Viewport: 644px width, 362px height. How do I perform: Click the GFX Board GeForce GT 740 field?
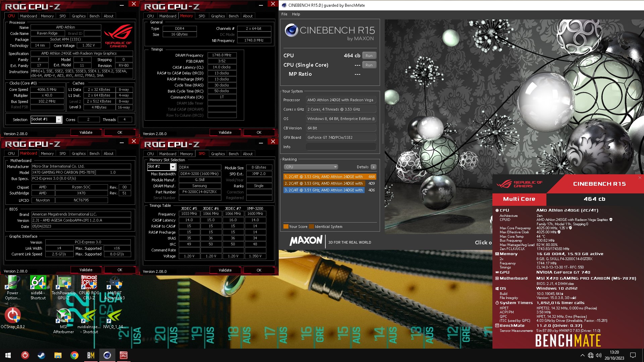point(341,137)
